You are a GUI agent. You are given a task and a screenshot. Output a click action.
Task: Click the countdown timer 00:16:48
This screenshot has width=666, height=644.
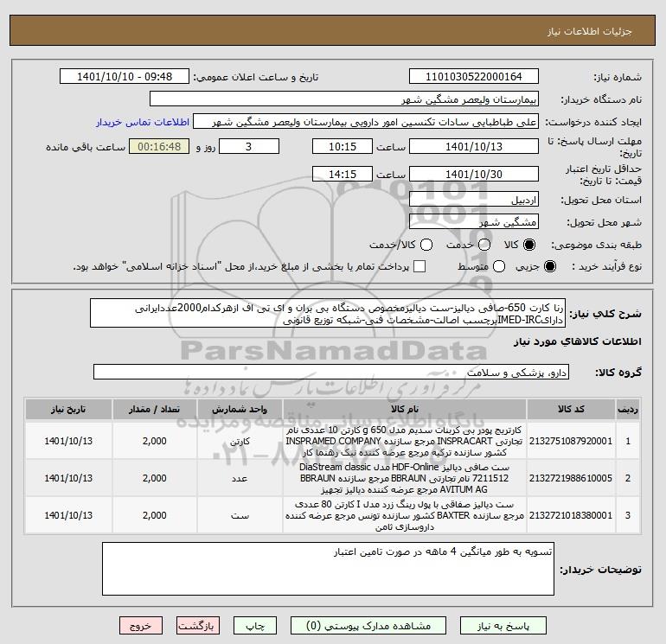pos(159,146)
